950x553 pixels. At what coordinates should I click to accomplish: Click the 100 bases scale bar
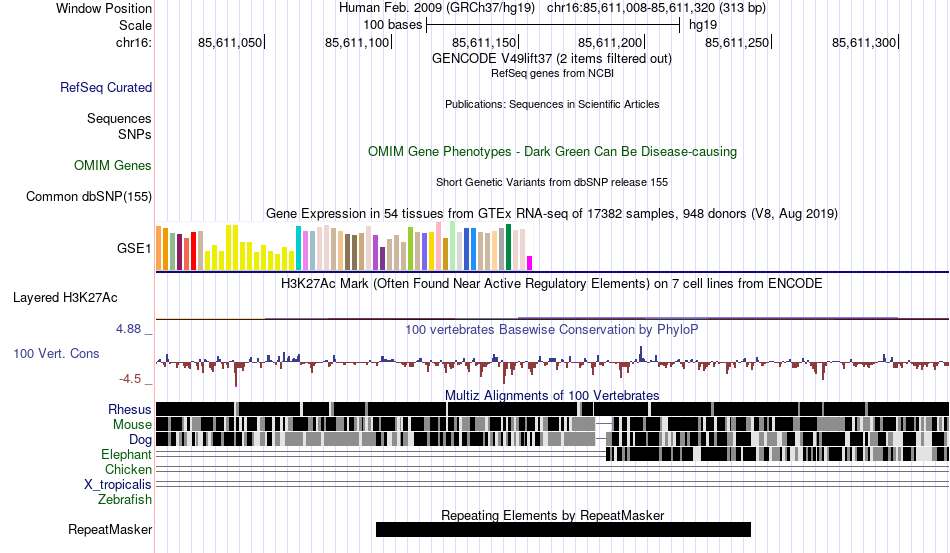[x=553, y=25]
